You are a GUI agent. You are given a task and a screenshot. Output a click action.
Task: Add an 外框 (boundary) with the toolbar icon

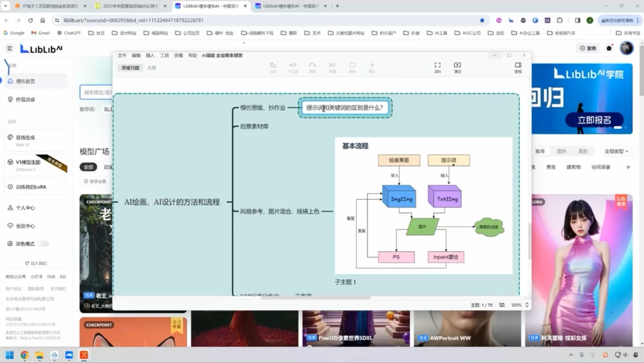click(352, 66)
